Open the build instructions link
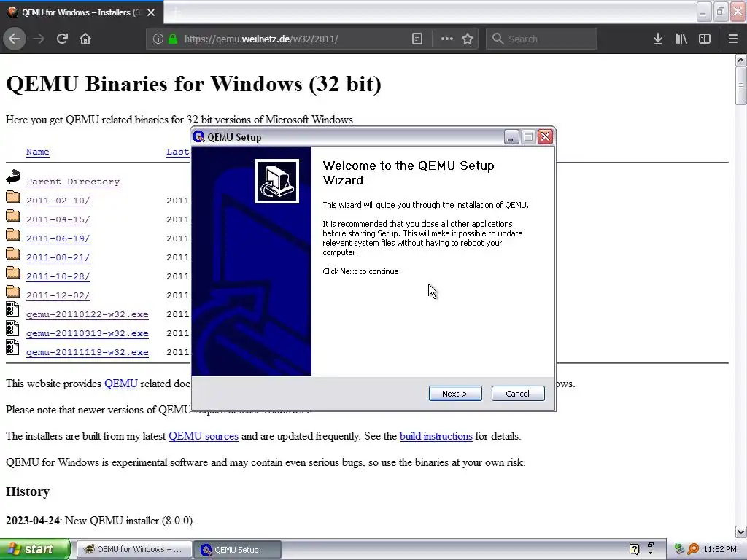This screenshot has height=560, width=747. 436,436
